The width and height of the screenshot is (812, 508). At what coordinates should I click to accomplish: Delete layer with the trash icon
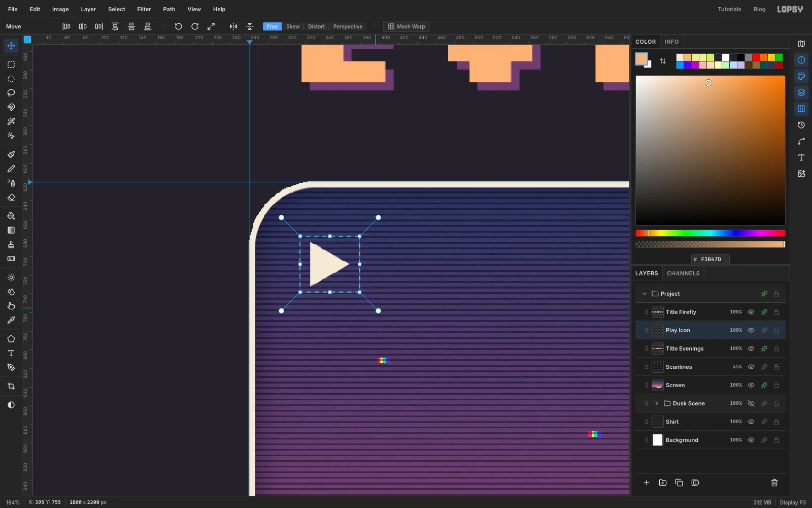click(x=774, y=483)
